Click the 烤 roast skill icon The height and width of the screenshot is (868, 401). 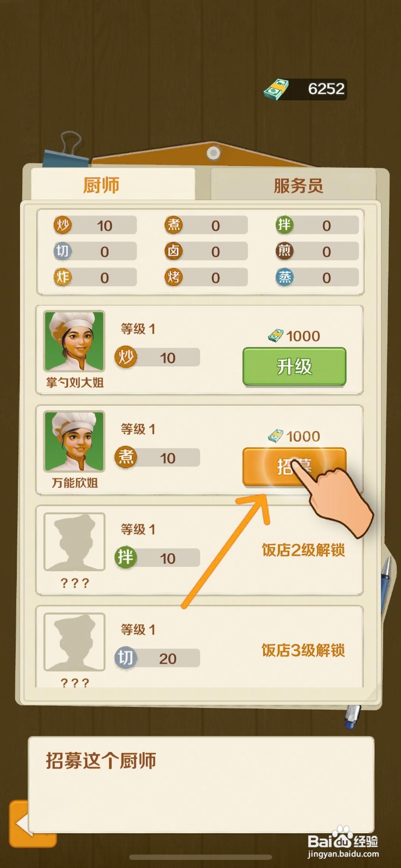click(x=174, y=277)
